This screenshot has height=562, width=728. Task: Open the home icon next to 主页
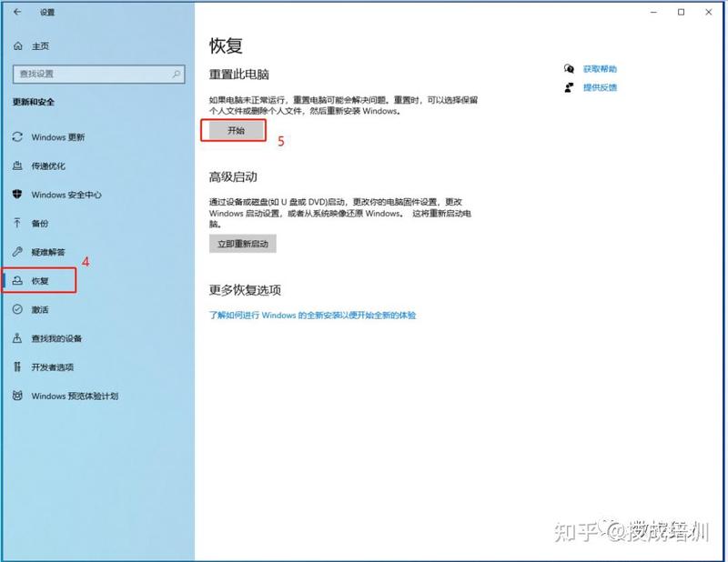tap(18, 46)
